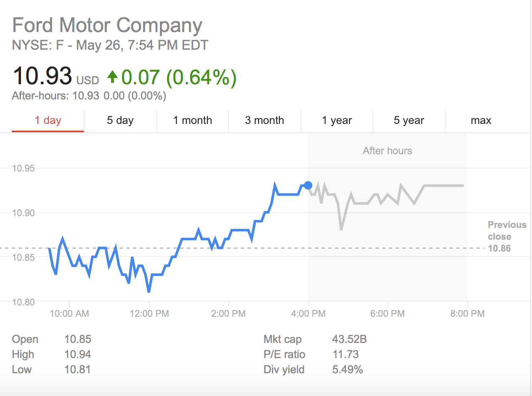Click the Div yield 5.49% value
Screen dimensions: 532x396
[x=348, y=370]
